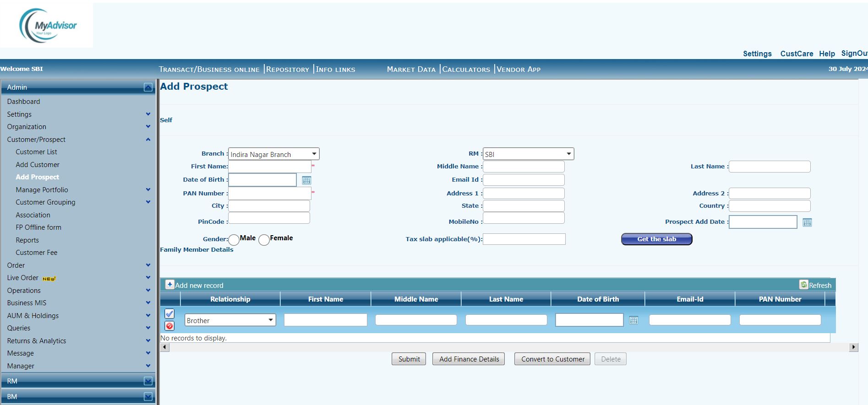Screen dimensions: 868x405
Task: Open the CustCare link
Action: click(x=797, y=54)
